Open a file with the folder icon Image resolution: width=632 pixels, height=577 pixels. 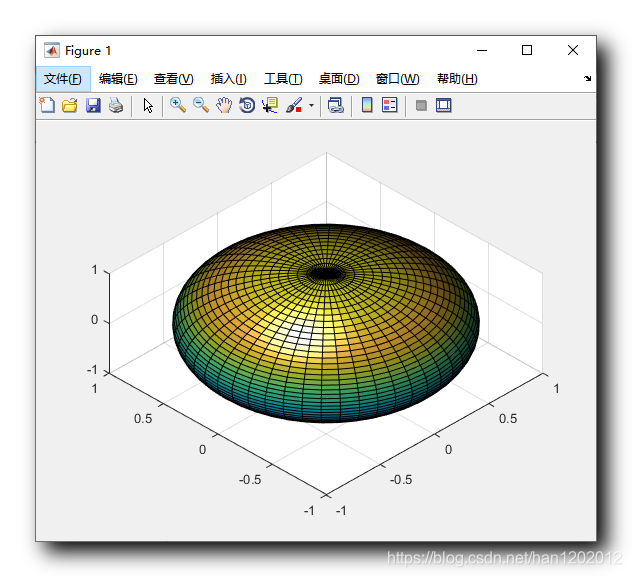coord(70,106)
